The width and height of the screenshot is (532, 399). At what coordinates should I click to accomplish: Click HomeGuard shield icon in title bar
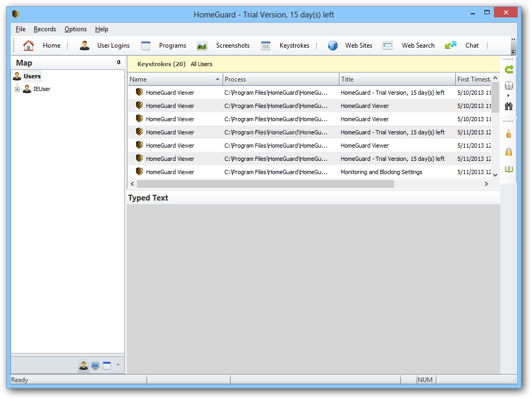click(16, 14)
